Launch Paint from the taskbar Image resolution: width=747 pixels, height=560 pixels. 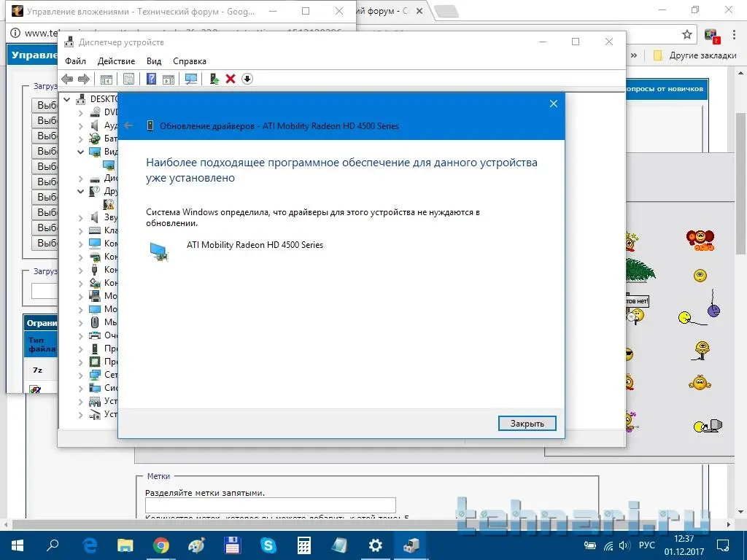coord(197,545)
